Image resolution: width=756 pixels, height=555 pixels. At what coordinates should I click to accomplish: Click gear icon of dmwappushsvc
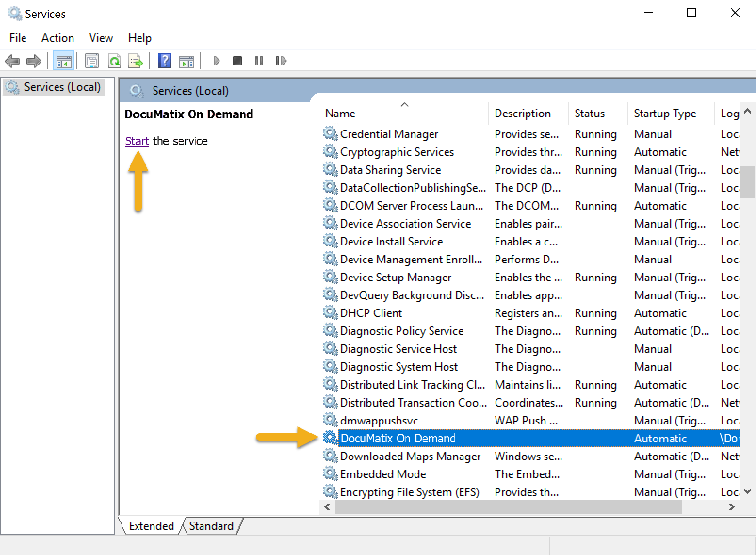point(331,420)
